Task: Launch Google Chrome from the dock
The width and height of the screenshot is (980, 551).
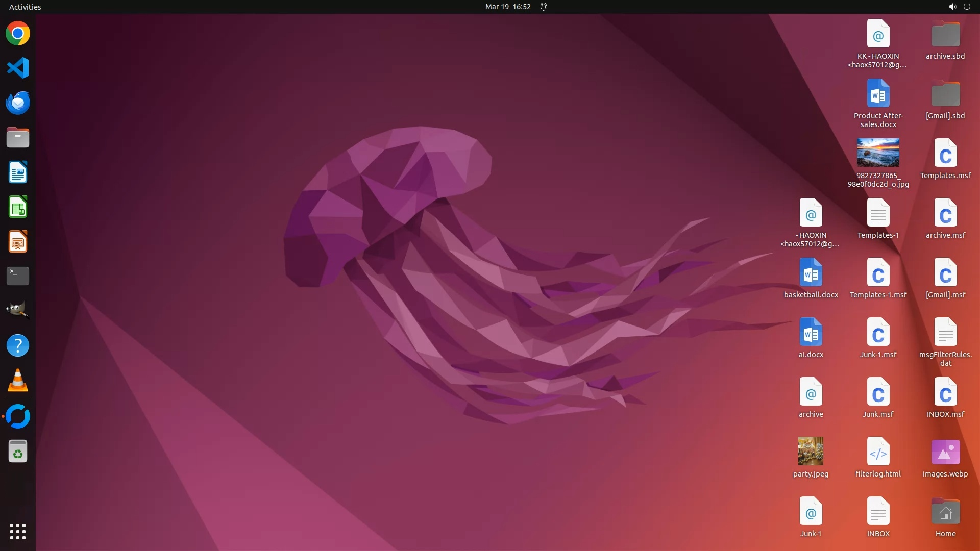Action: click(x=18, y=34)
